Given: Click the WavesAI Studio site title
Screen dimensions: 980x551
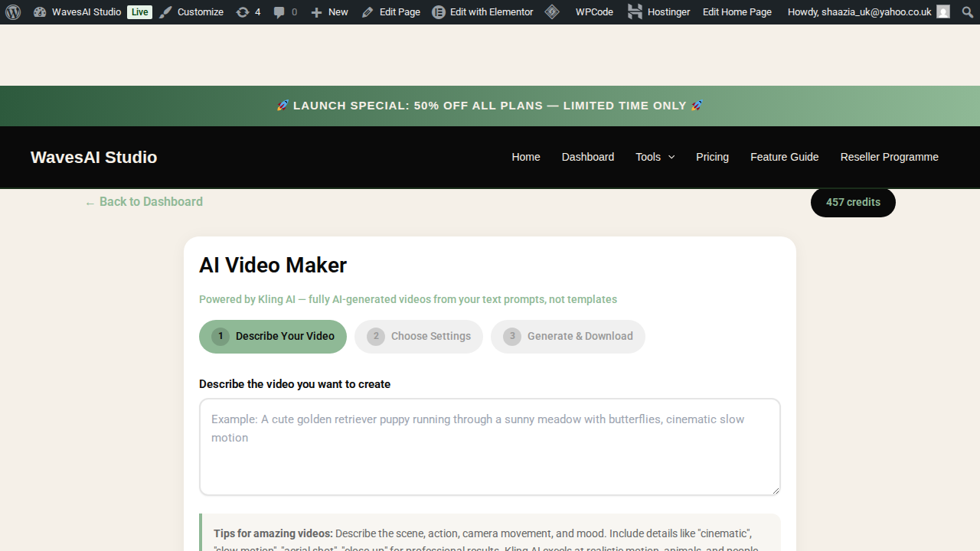Looking at the screenshot, I should (94, 157).
